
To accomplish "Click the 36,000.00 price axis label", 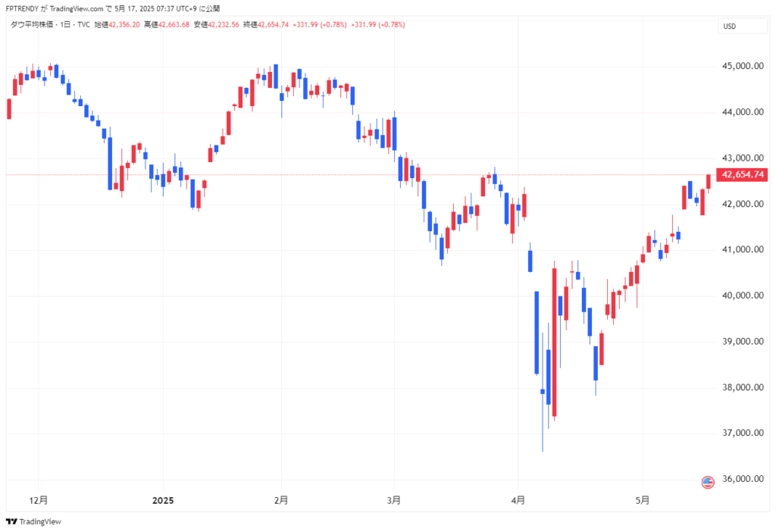I will tap(743, 479).
